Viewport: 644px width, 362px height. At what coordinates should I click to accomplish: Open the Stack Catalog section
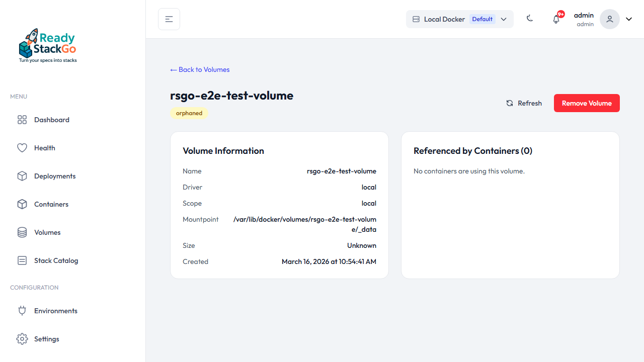56,260
